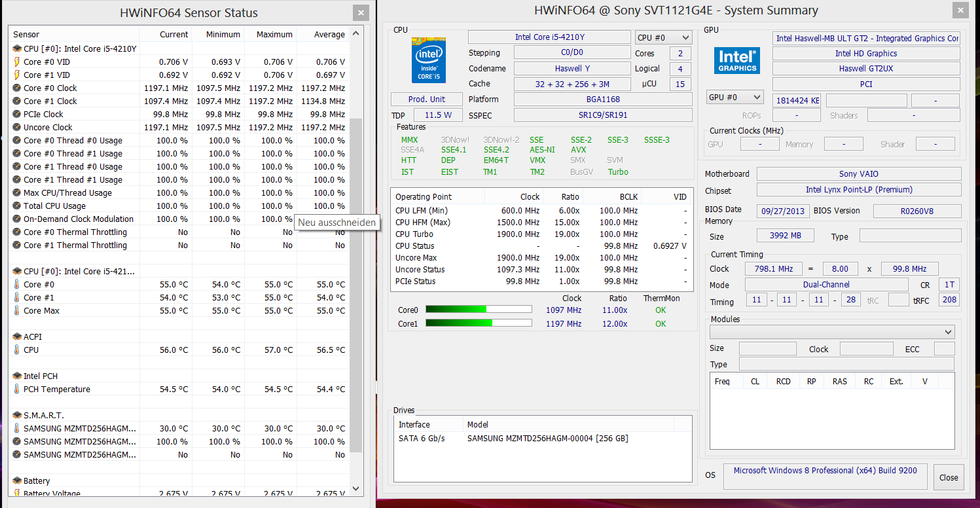This screenshot has height=508, width=980.
Task: Click the icon for Core #0 Thread #0 Usage
Action: (x=17, y=140)
